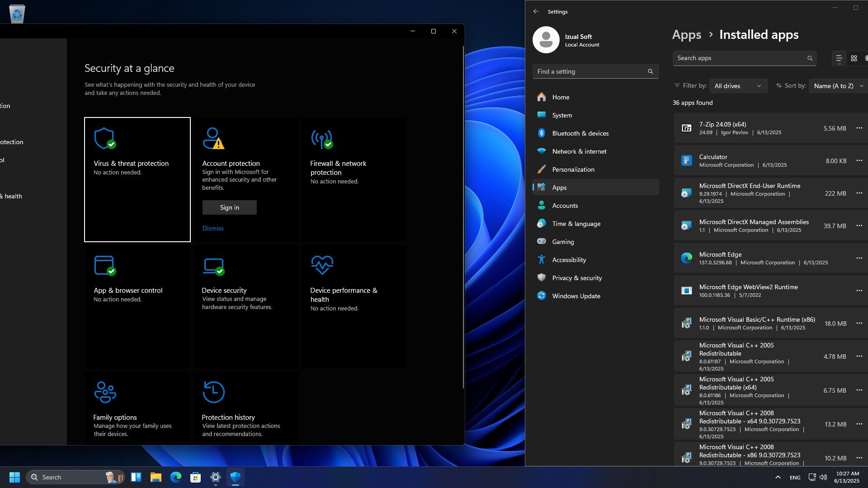
Task: Open Task View from taskbar
Action: [x=136, y=477]
